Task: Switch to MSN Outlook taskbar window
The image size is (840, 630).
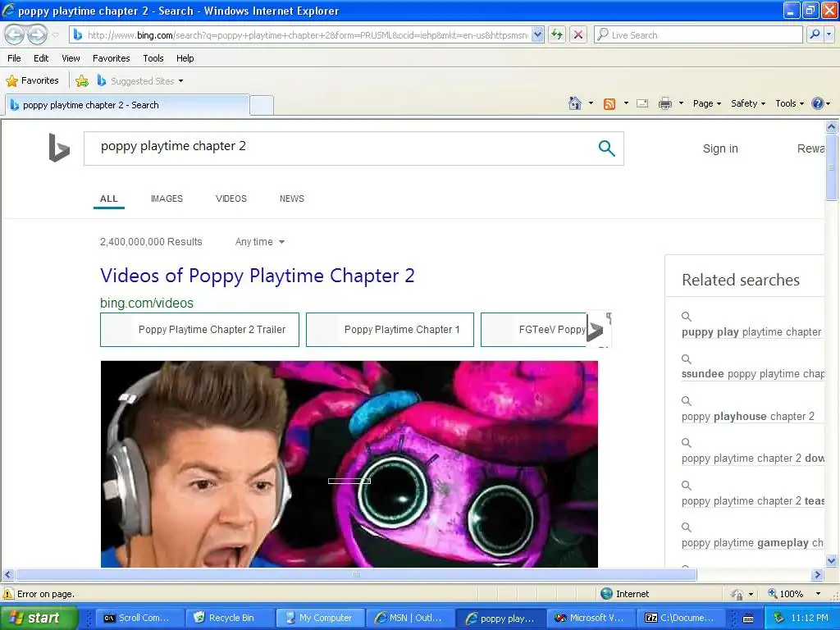Action: (410, 618)
